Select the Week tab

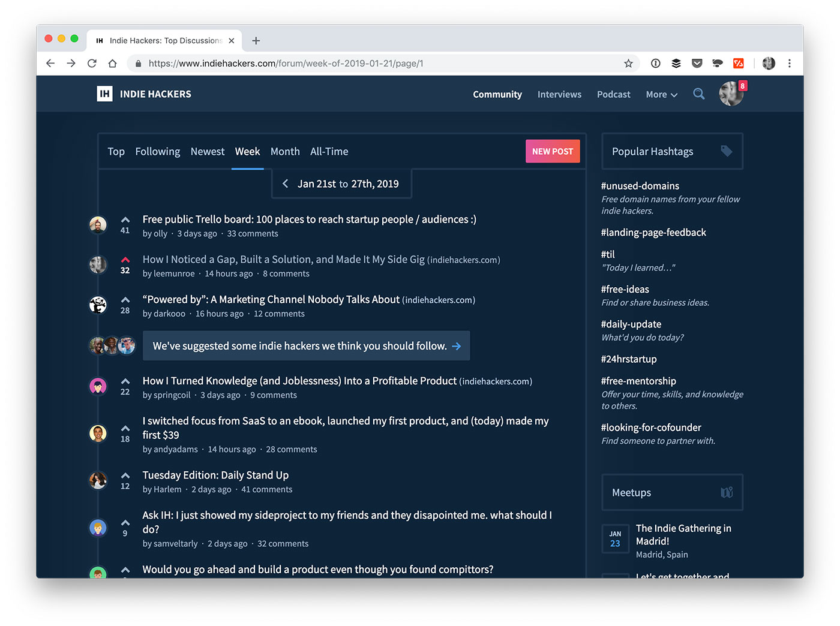click(247, 151)
